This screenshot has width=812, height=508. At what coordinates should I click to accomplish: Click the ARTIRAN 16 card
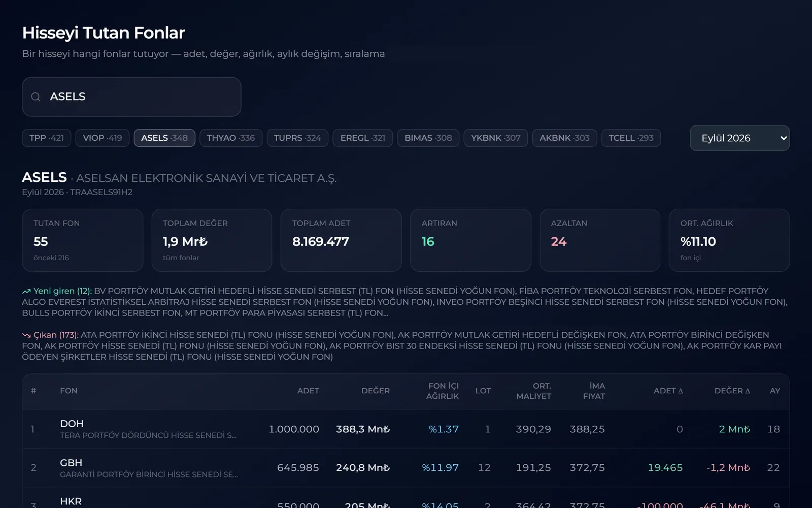pos(470,240)
